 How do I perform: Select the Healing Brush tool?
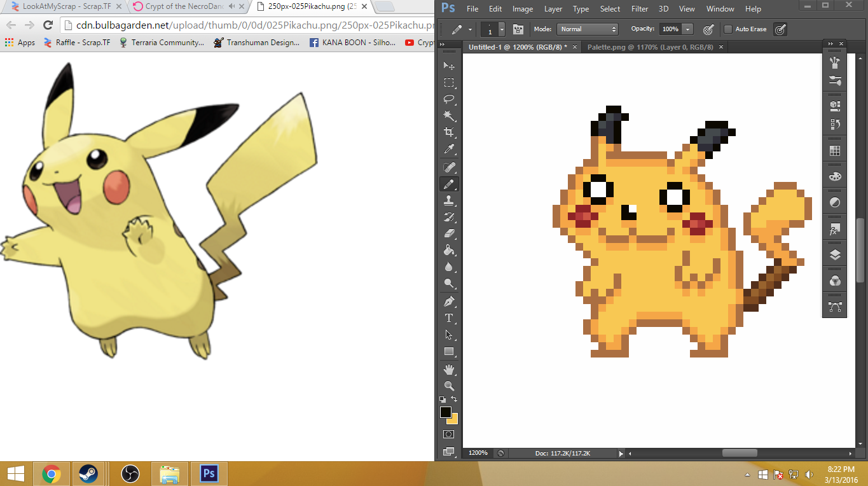pyautogui.click(x=449, y=167)
